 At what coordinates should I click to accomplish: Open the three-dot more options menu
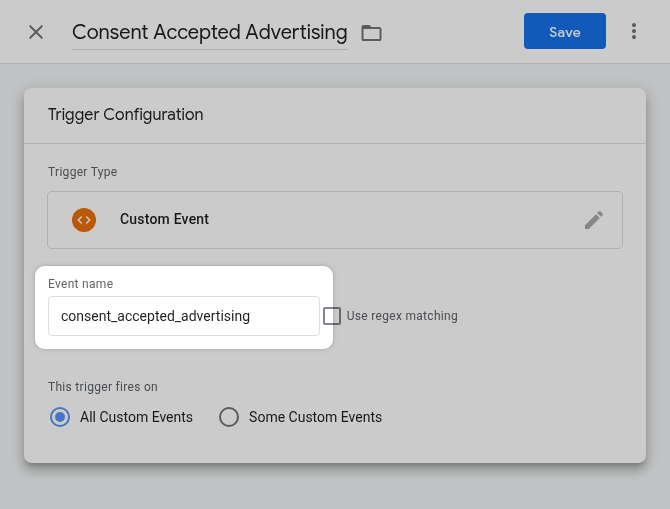pos(634,31)
